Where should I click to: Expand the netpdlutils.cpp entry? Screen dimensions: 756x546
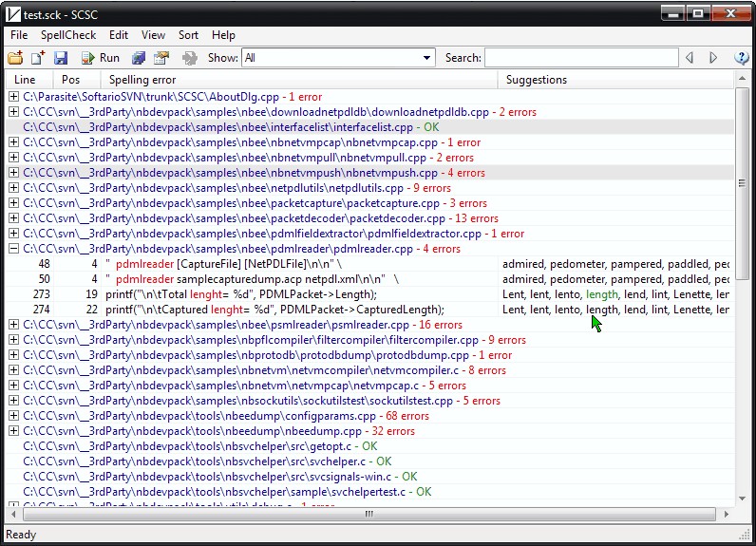pyautogui.click(x=14, y=187)
